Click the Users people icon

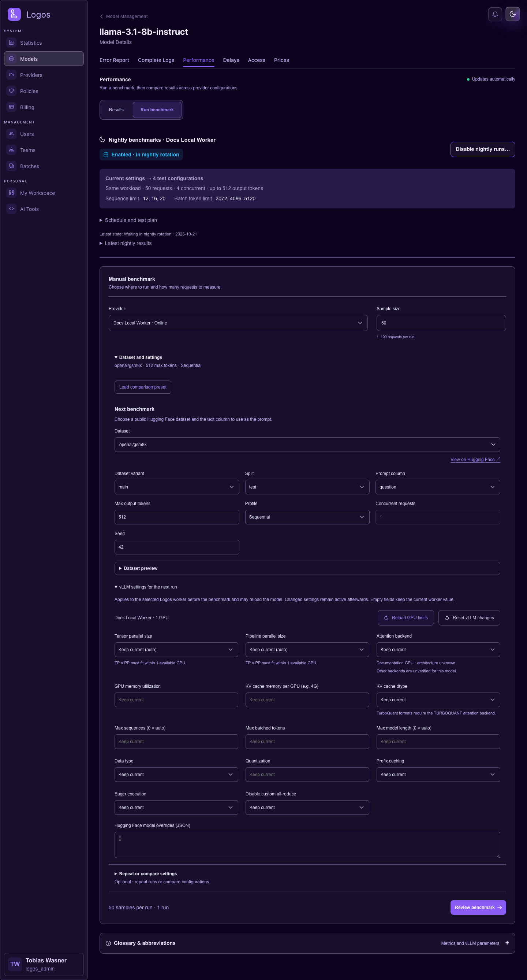click(11, 134)
